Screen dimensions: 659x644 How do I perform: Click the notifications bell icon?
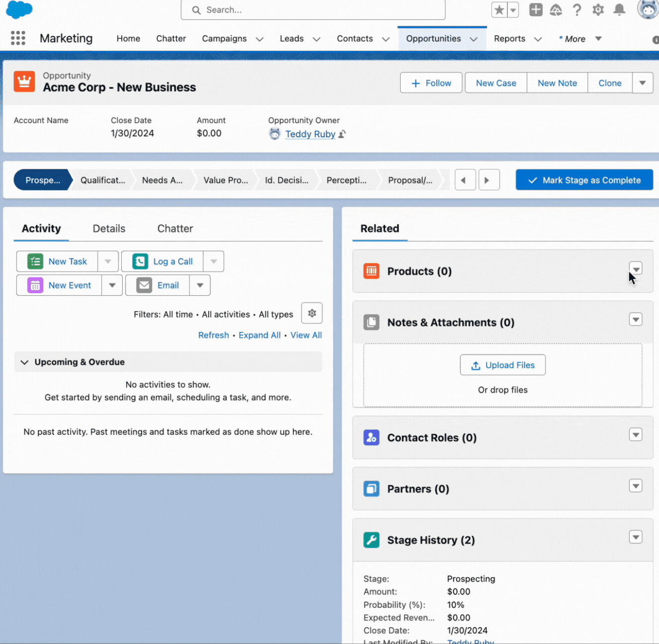pyautogui.click(x=619, y=9)
